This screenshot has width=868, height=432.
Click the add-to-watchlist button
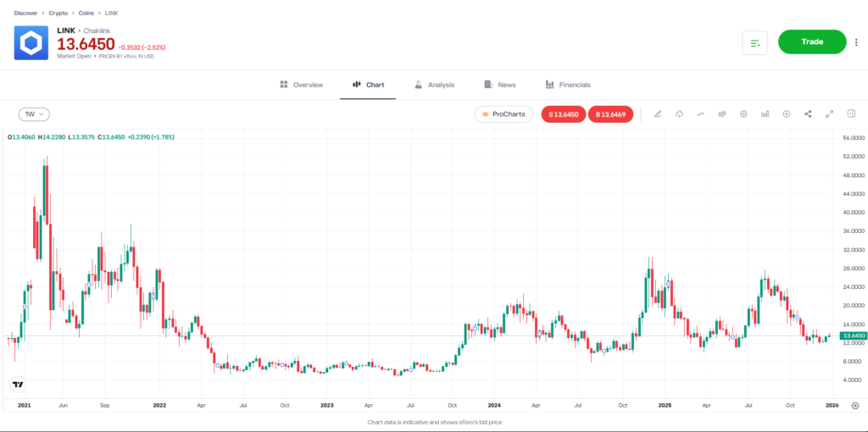point(754,42)
